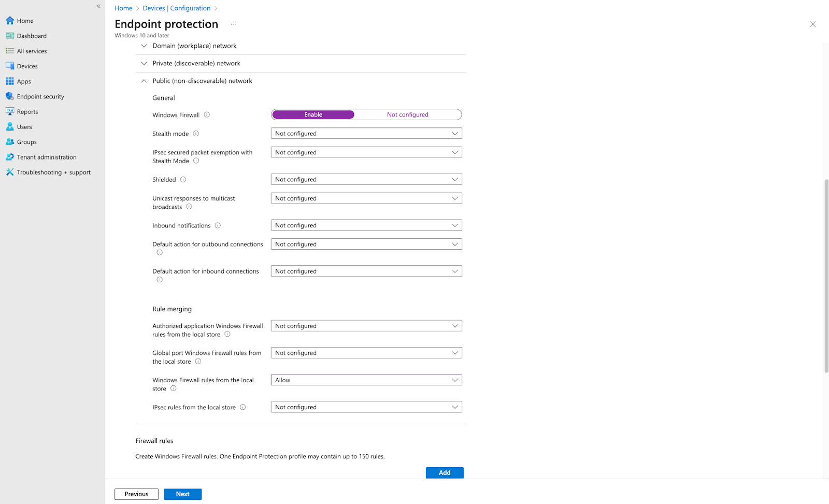
Task: Open the Tenant administration icon
Action: pos(10,157)
